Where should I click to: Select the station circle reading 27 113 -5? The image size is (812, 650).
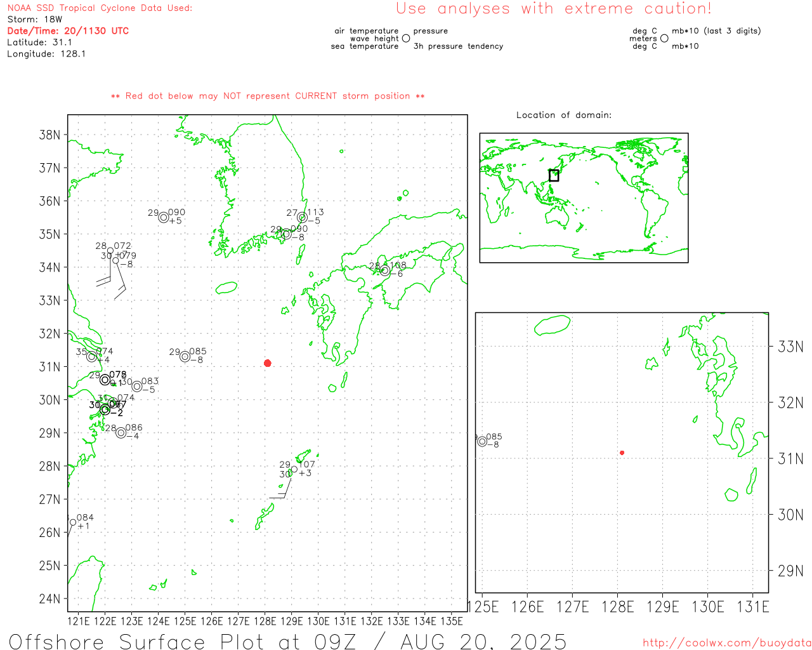tap(302, 218)
